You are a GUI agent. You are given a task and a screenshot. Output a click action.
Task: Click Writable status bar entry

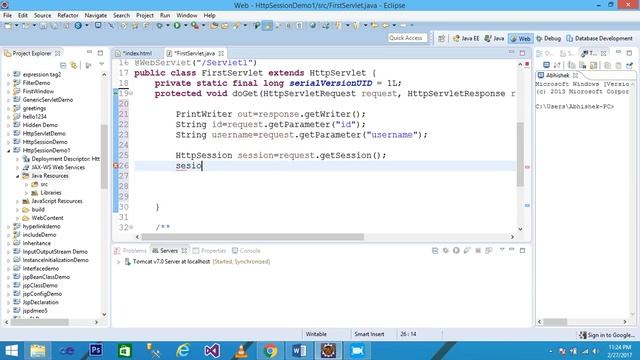pyautogui.click(x=316, y=334)
